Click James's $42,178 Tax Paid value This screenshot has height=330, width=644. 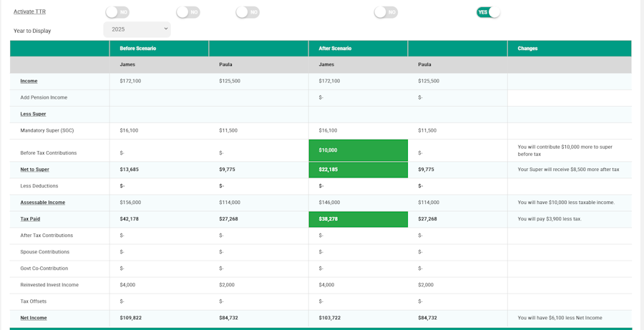[130, 219]
